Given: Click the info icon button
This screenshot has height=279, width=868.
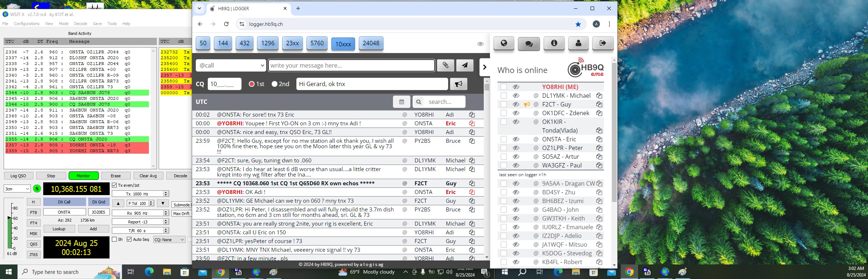Looking at the screenshot, I should (x=554, y=43).
